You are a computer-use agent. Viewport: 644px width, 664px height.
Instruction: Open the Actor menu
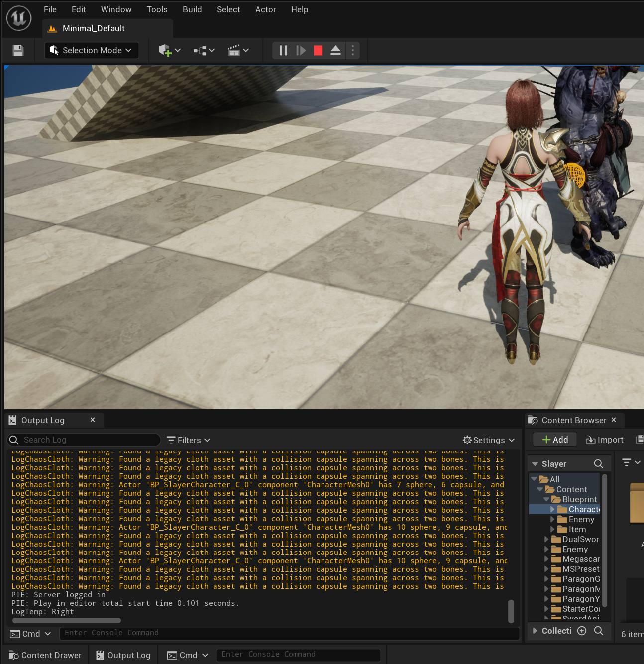(266, 9)
